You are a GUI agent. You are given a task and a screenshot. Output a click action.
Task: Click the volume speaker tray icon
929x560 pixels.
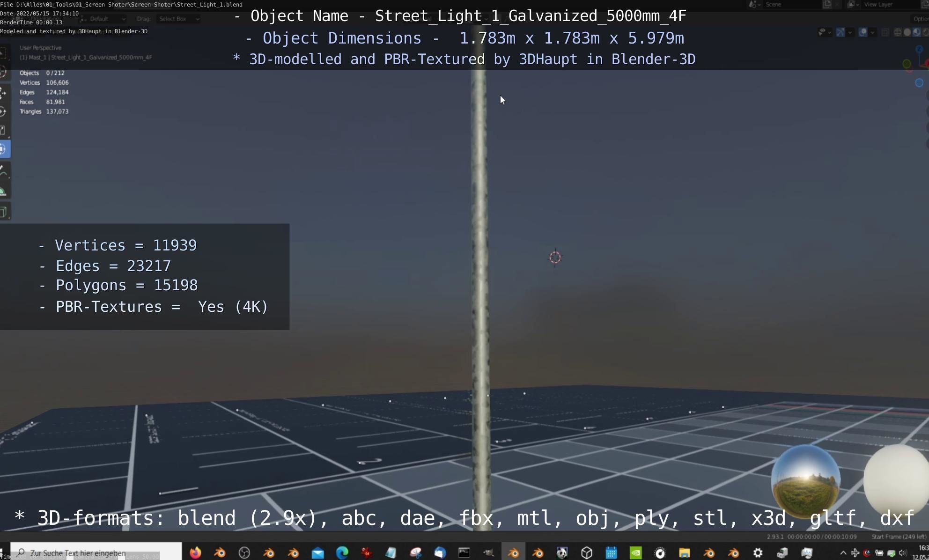tap(902, 553)
